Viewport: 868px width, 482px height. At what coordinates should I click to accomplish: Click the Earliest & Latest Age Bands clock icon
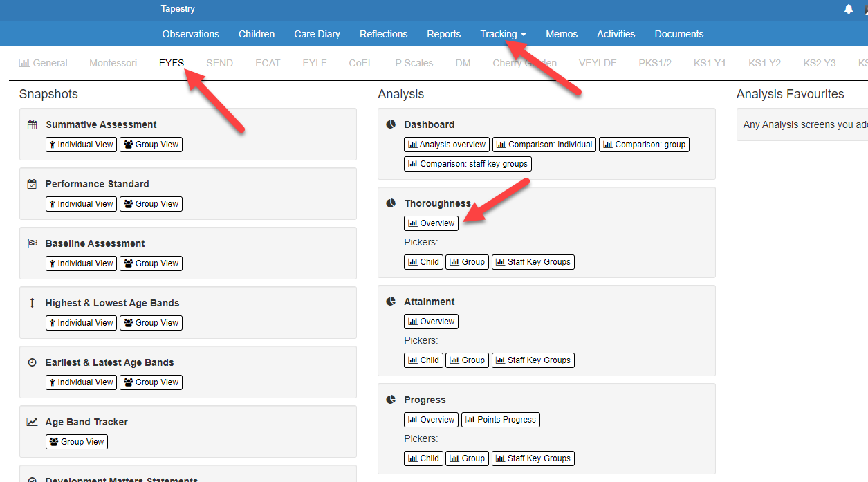coord(32,362)
